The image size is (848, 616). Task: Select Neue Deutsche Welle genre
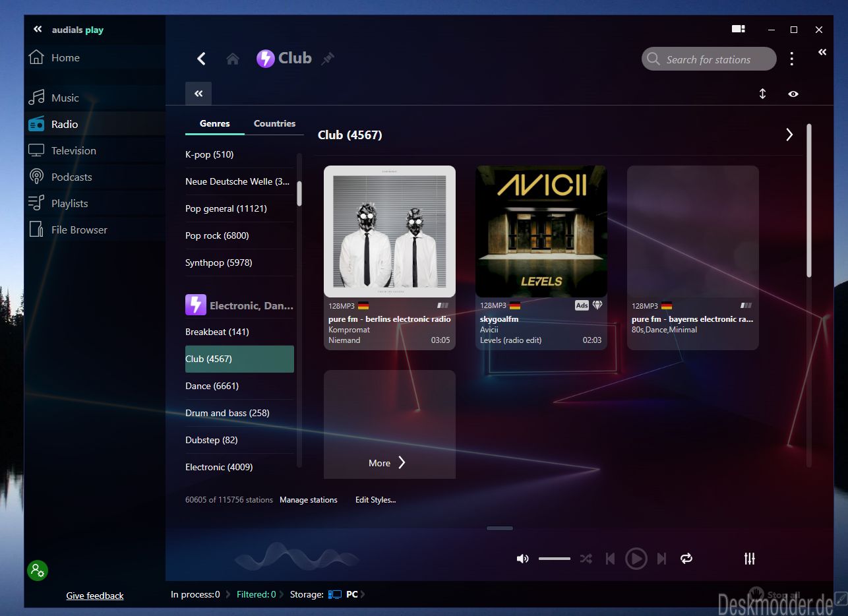point(239,181)
